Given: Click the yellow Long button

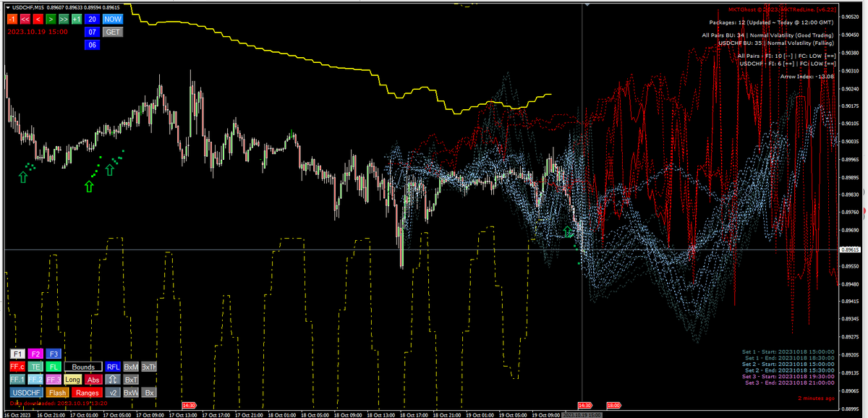Looking at the screenshot, I should pyautogui.click(x=72, y=380).
